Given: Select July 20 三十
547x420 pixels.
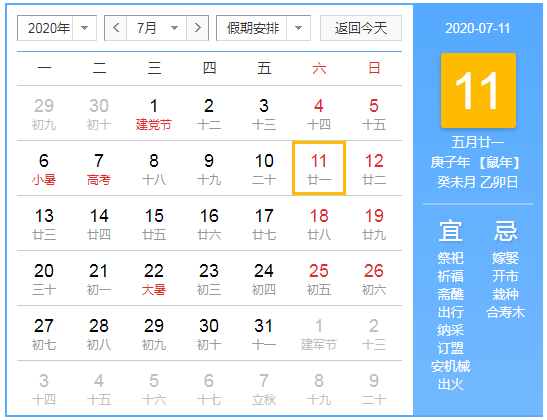Looking at the screenshot, I should click(x=44, y=279).
